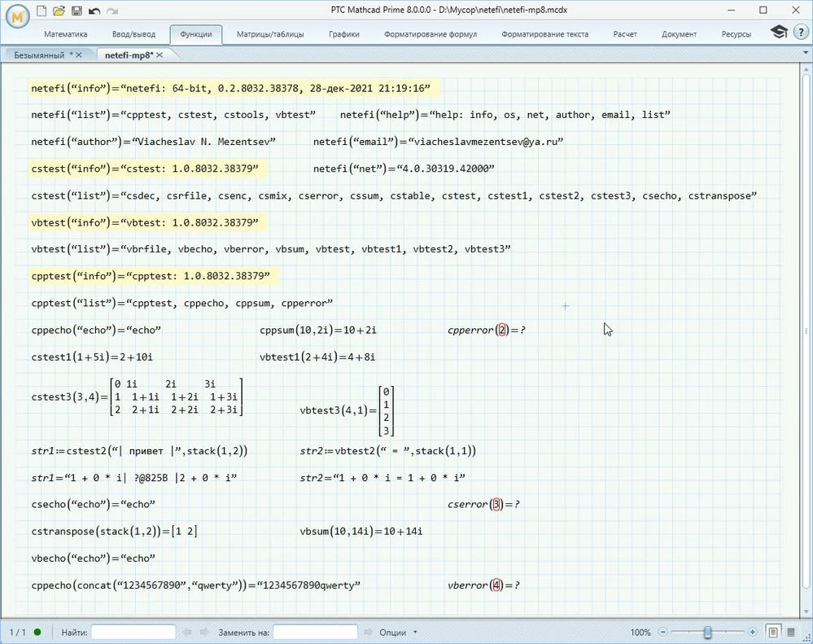Screen dimensions: 813x644
Task: Switch to draft view mode icon
Action: [x=791, y=632]
